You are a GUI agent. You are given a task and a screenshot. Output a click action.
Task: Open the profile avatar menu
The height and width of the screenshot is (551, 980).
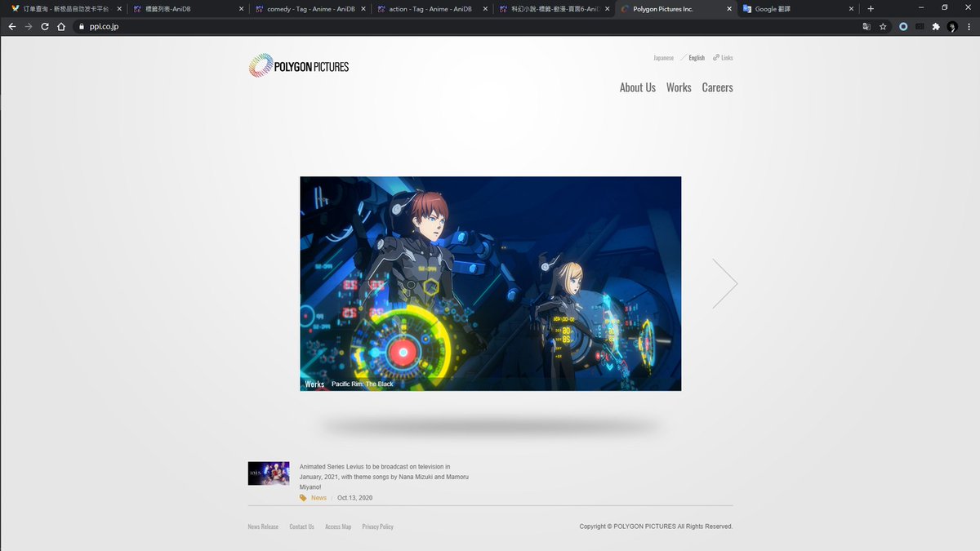coord(952,26)
